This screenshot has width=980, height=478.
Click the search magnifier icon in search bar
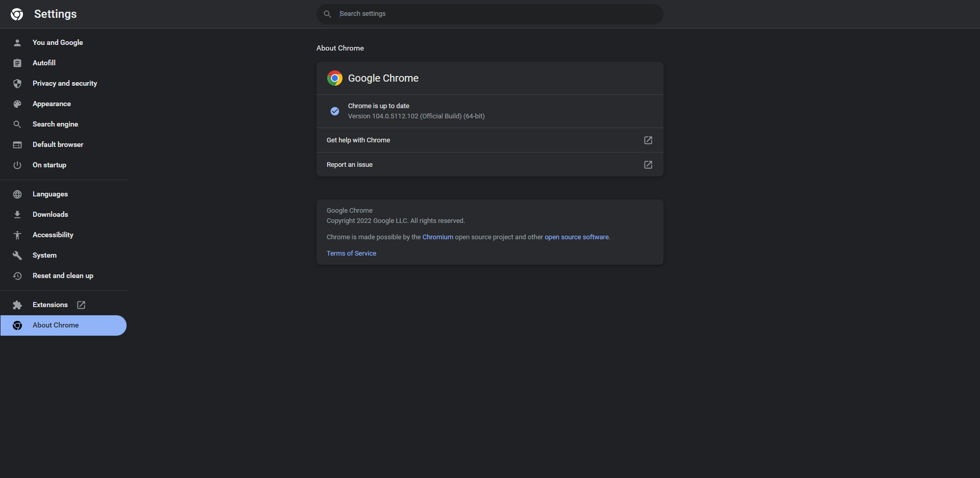(x=328, y=14)
